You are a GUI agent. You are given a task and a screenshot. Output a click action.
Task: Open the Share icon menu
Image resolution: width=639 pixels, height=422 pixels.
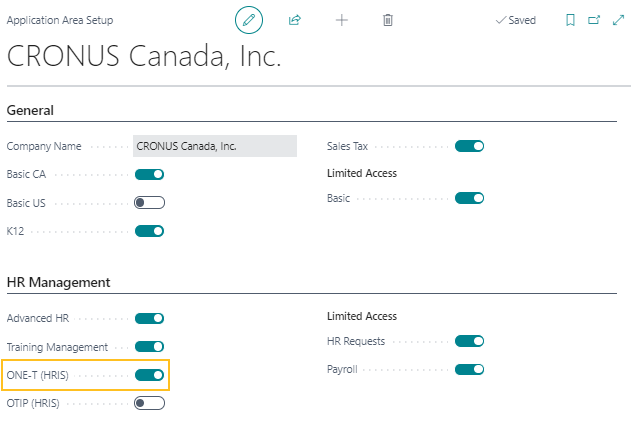295,20
